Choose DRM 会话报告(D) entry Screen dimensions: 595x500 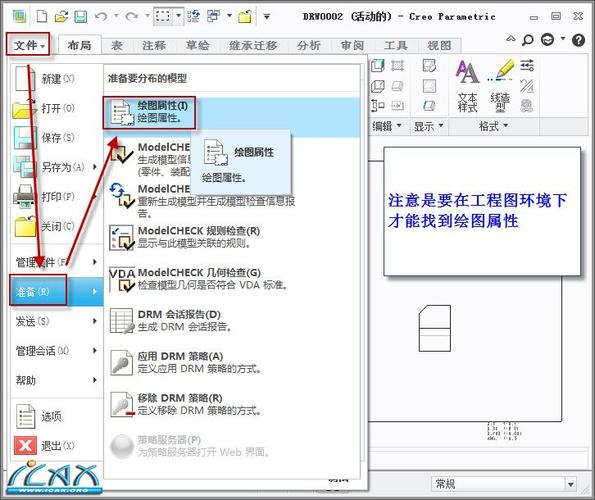[231, 321]
